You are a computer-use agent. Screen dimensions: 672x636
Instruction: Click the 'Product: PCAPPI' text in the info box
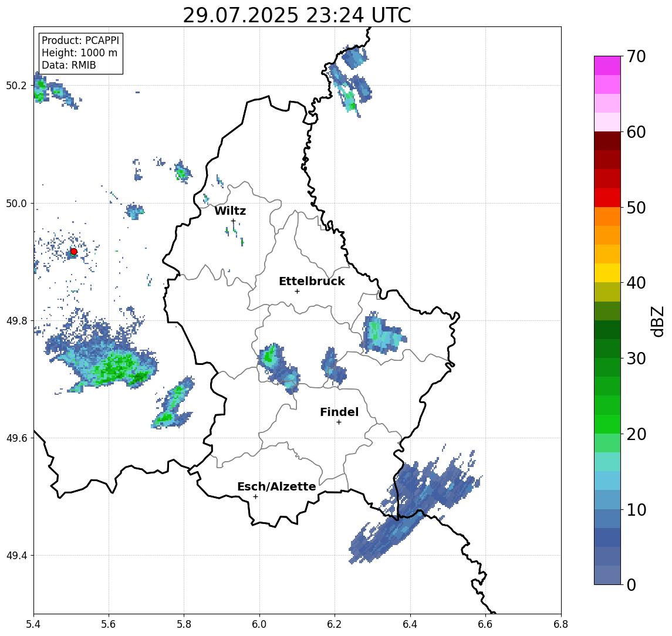point(80,40)
